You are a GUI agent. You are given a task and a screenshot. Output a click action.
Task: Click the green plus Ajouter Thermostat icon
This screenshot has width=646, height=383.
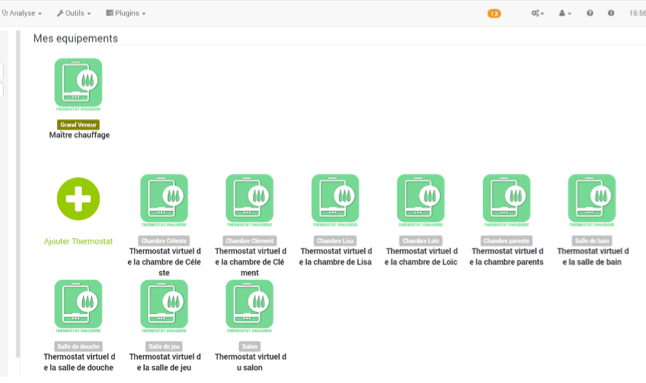tap(78, 199)
